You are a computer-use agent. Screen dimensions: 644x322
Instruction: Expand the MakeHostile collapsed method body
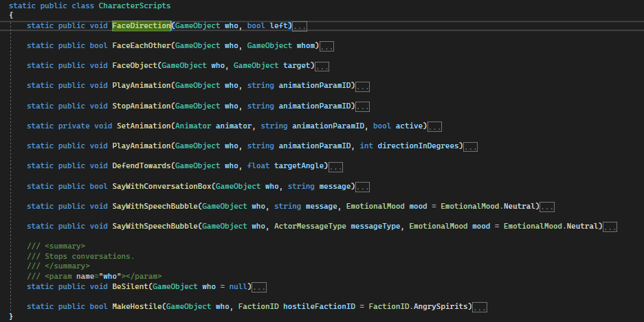click(x=480, y=307)
